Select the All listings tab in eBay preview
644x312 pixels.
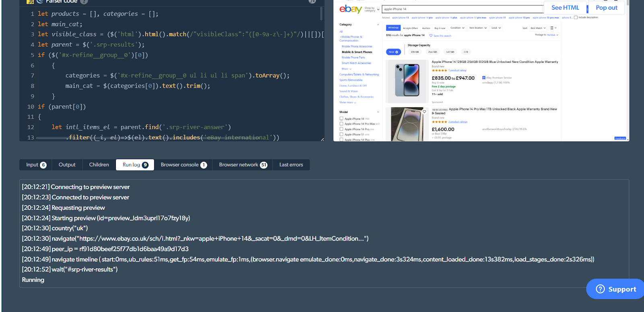(393, 28)
